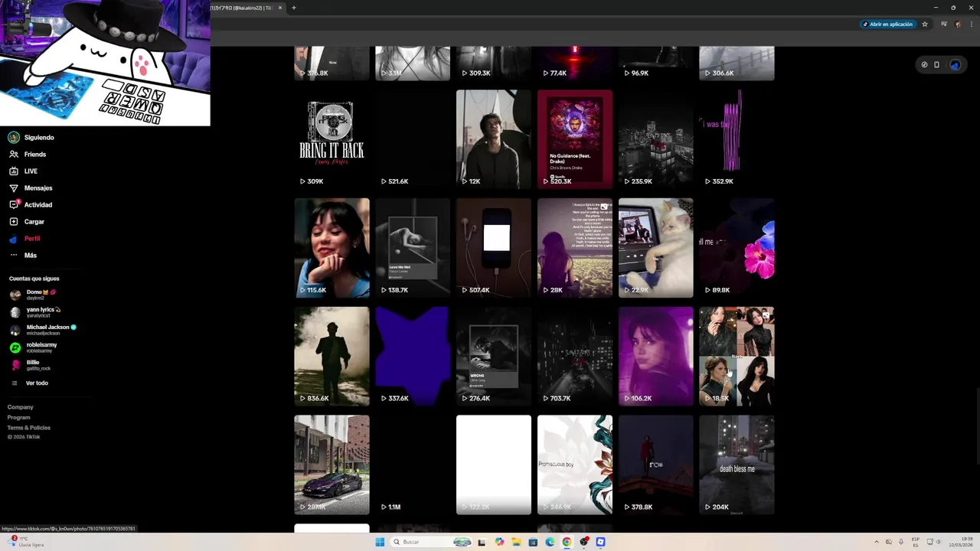Click the Mensajes menu label
Viewport: 980px width, 551px height.
pos(38,188)
